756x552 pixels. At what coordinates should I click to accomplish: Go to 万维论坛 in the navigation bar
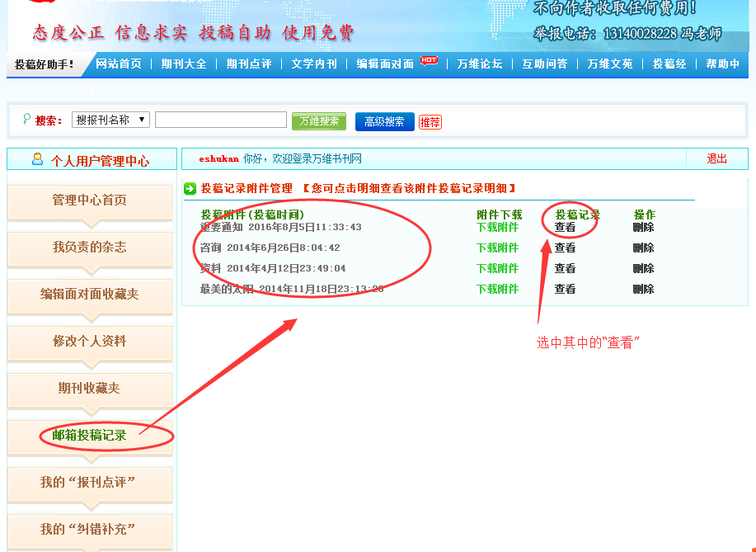[480, 64]
